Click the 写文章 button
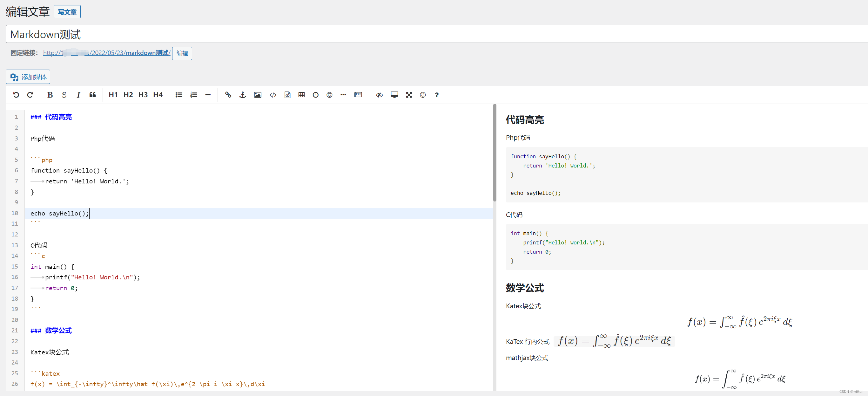This screenshot has width=868, height=396. point(67,12)
